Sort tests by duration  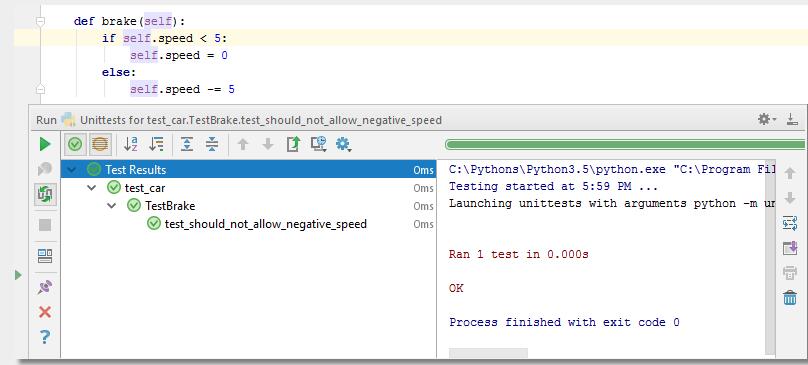tap(156, 144)
